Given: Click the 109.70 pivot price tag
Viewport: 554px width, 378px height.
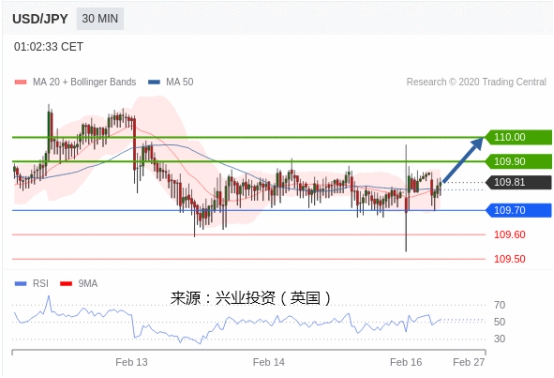Looking at the screenshot, I should click(519, 210).
